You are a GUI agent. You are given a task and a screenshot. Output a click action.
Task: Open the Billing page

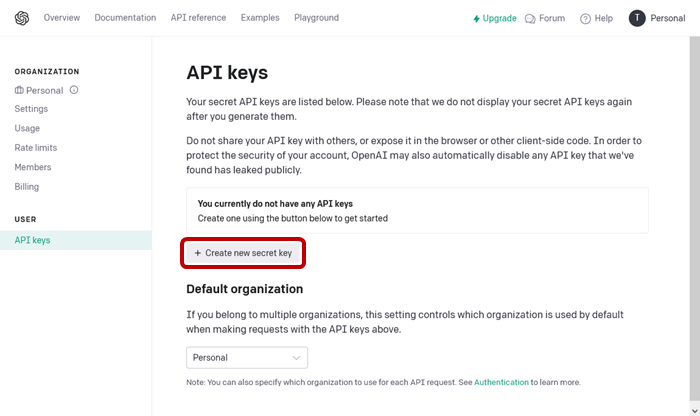coord(27,187)
